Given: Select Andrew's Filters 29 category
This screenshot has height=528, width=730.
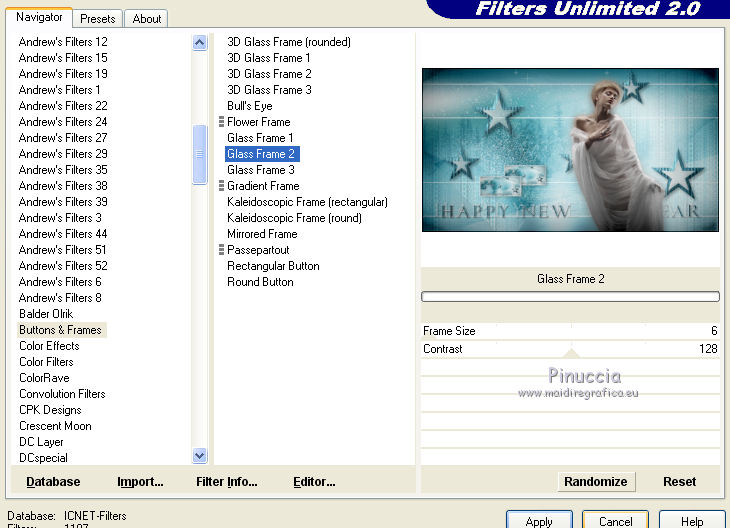Looking at the screenshot, I should [x=63, y=154].
